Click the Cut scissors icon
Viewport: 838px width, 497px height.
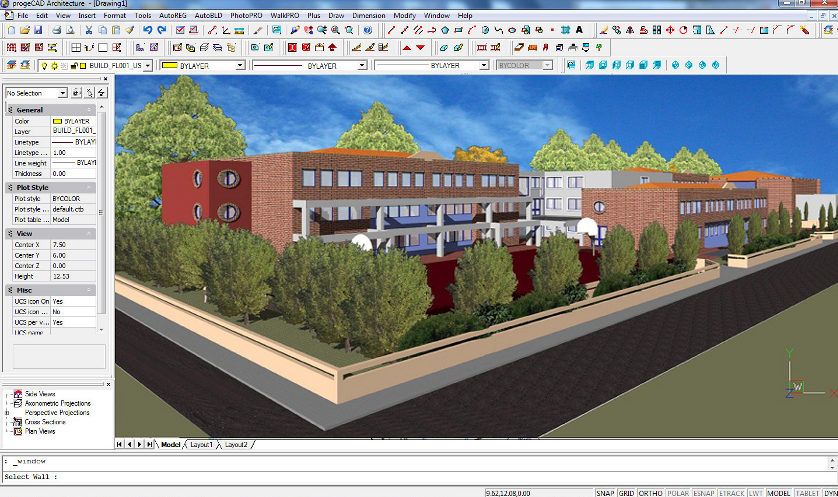pos(88,30)
